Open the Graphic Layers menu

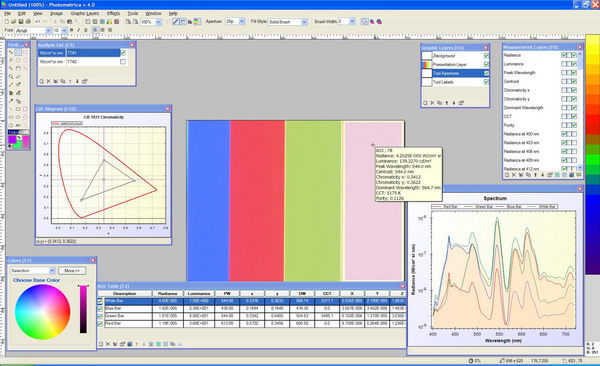(85, 13)
